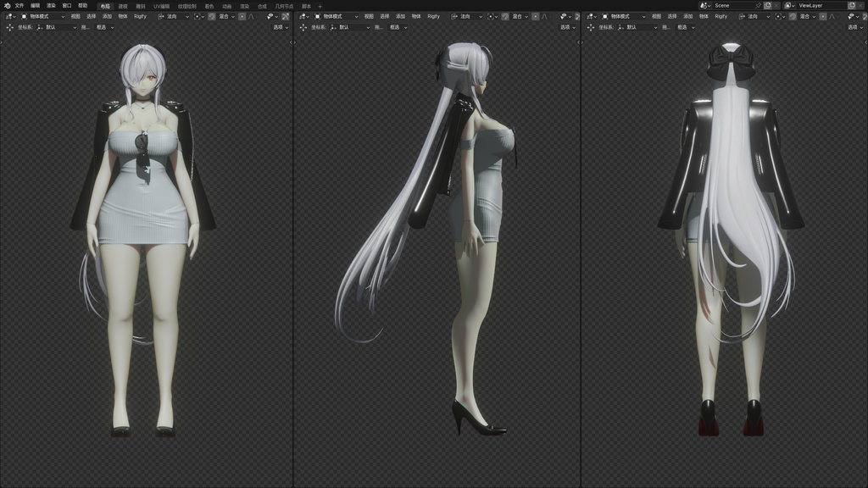Select material preview shading sphere in right viewport
Viewport: 868px width, 488px height.
click(x=865, y=16)
